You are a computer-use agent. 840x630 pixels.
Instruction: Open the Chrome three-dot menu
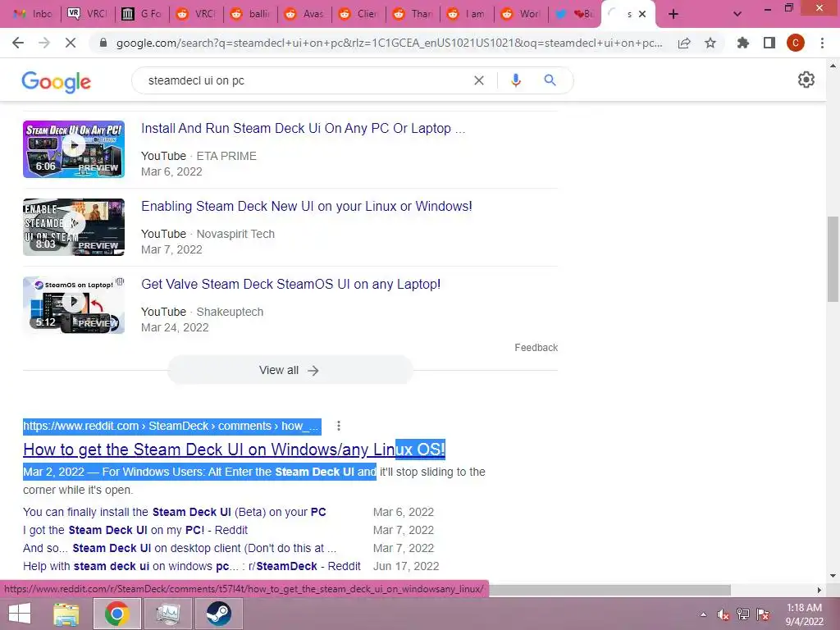point(822,43)
